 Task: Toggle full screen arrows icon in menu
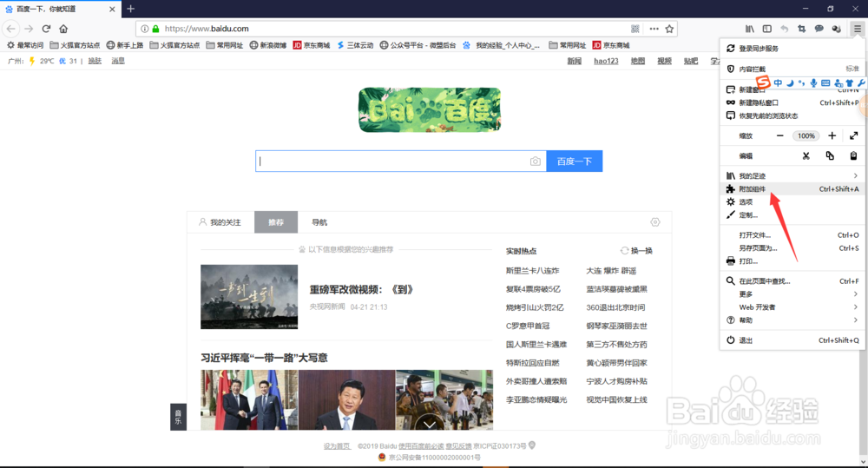tap(853, 135)
